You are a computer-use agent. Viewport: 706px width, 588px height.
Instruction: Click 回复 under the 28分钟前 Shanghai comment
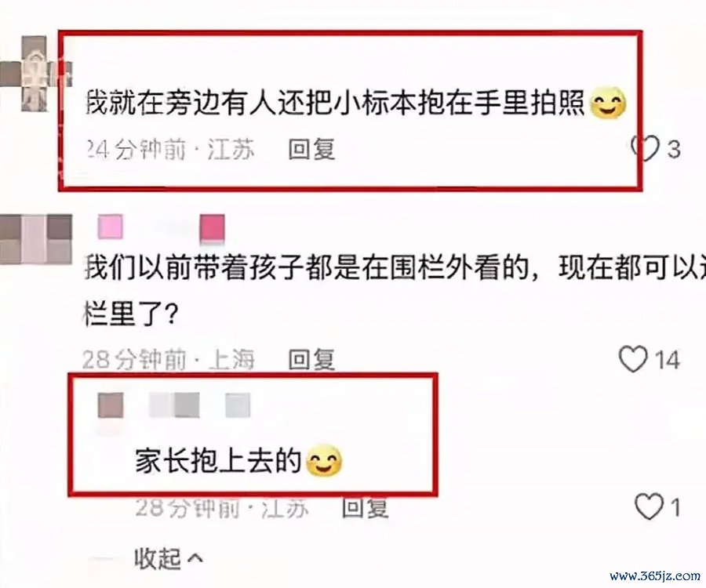pos(311,359)
